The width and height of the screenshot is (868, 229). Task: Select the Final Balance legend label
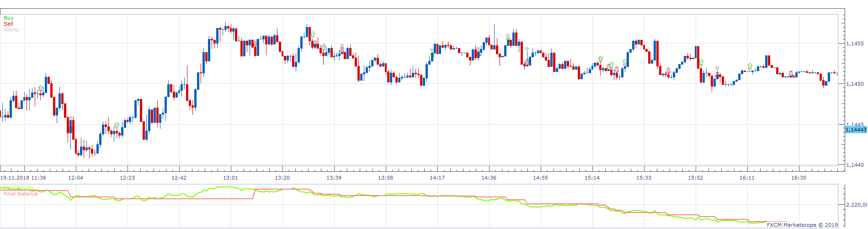tap(21, 194)
